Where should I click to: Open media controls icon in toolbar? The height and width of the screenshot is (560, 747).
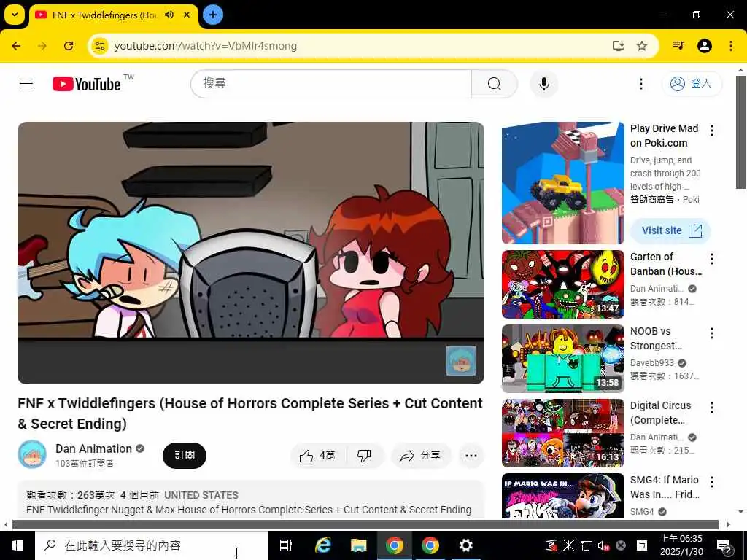[678, 46]
